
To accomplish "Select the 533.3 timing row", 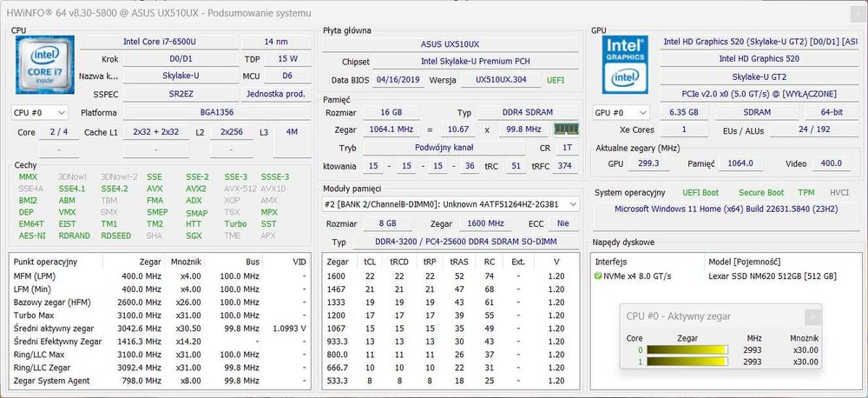I will (x=450, y=381).
